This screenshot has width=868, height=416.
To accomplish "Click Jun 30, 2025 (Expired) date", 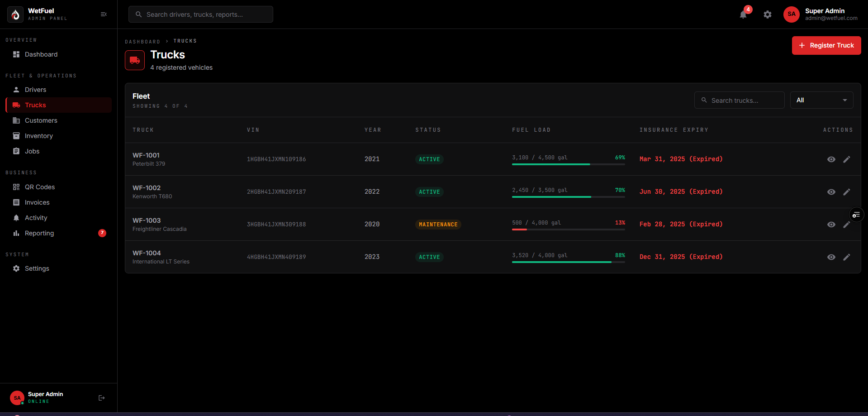I will (681, 192).
